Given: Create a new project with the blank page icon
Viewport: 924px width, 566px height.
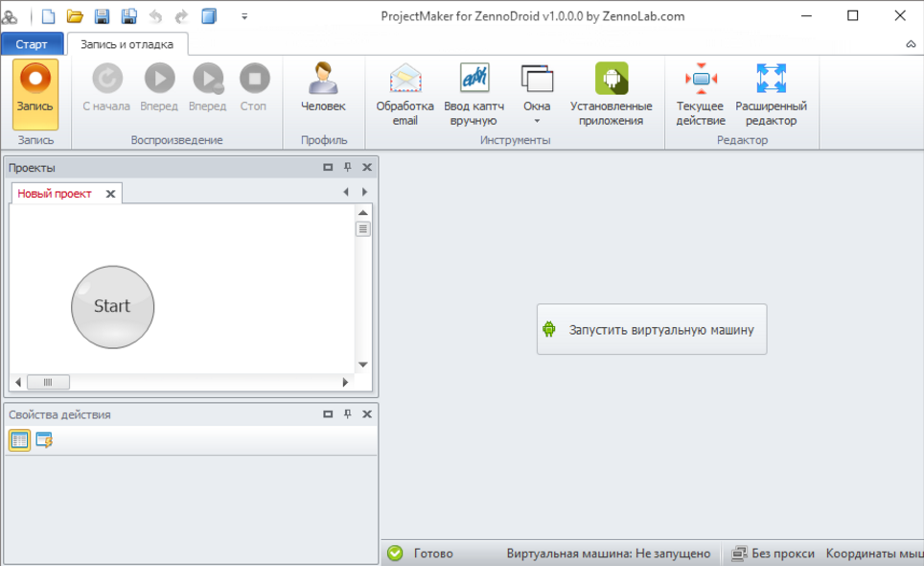Looking at the screenshot, I should pos(48,16).
